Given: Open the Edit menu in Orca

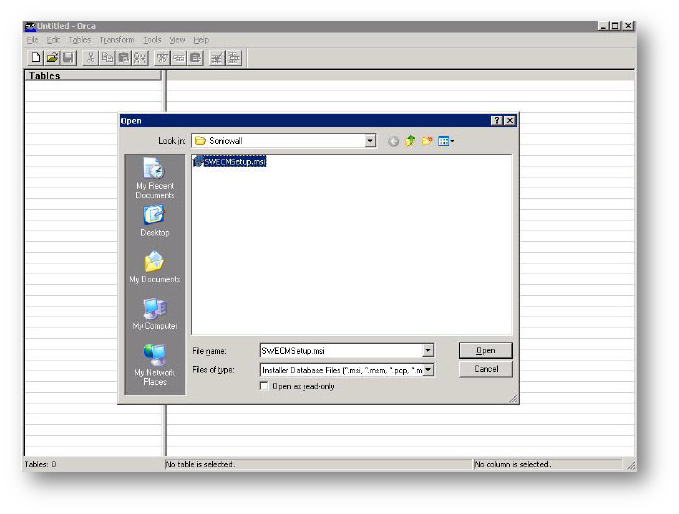Looking at the screenshot, I should 53,40.
